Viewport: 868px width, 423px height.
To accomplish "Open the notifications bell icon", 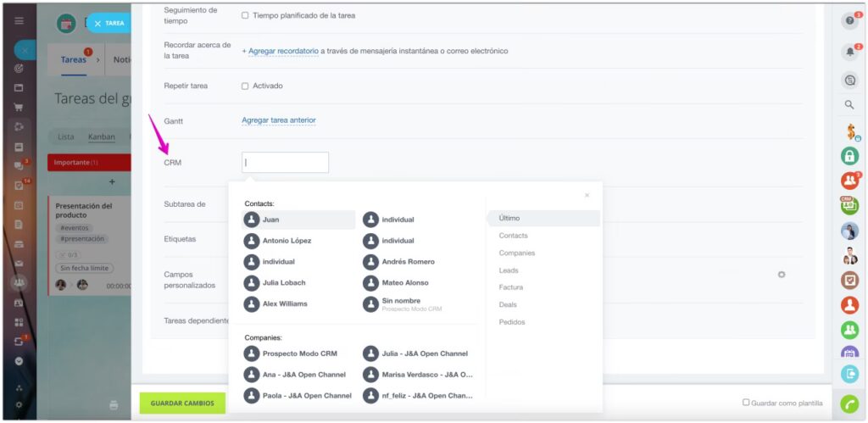I will (849, 52).
